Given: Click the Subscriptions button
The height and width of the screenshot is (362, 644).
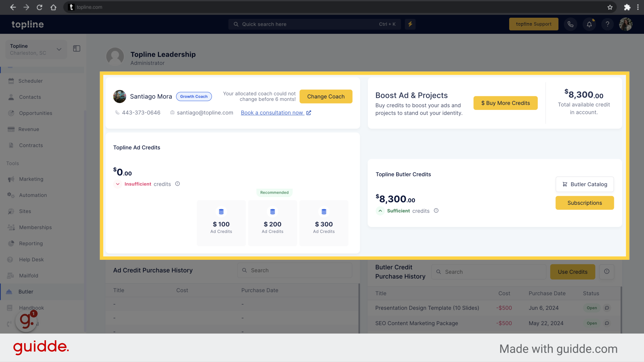Looking at the screenshot, I should pos(585,203).
